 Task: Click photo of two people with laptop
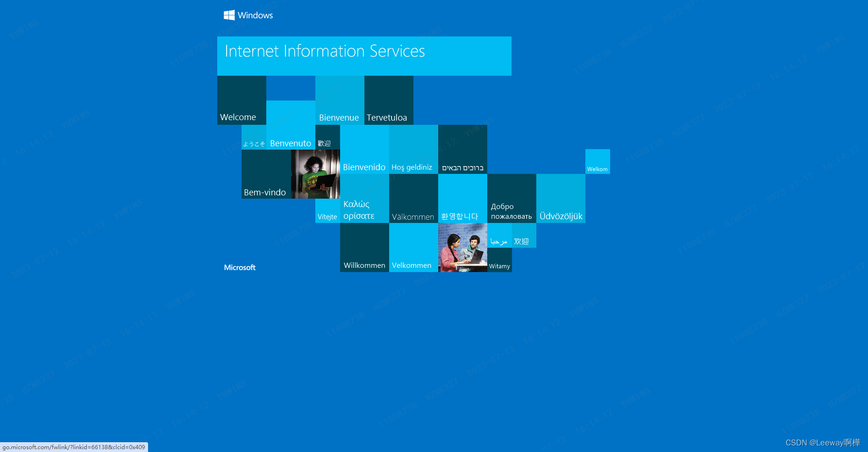click(462, 247)
